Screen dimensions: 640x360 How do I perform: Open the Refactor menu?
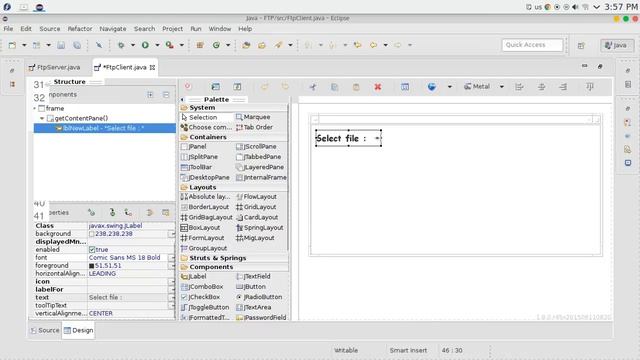pos(80,29)
